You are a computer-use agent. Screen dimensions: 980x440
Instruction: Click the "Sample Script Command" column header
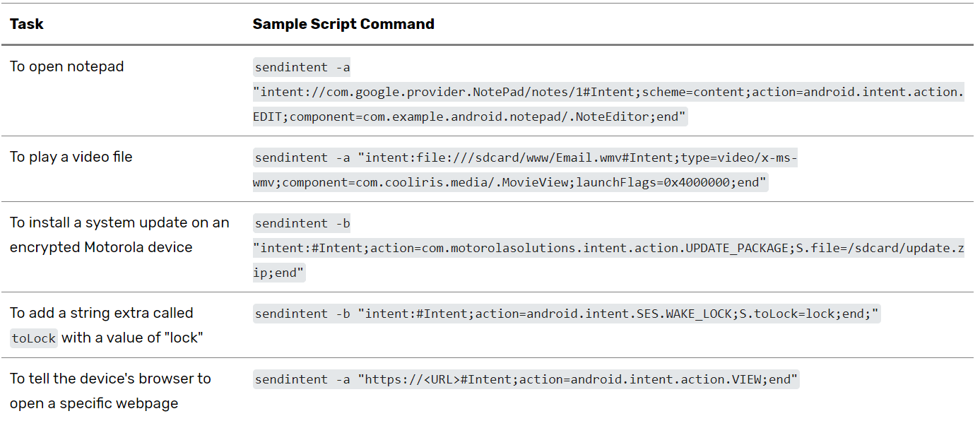pyautogui.click(x=343, y=24)
